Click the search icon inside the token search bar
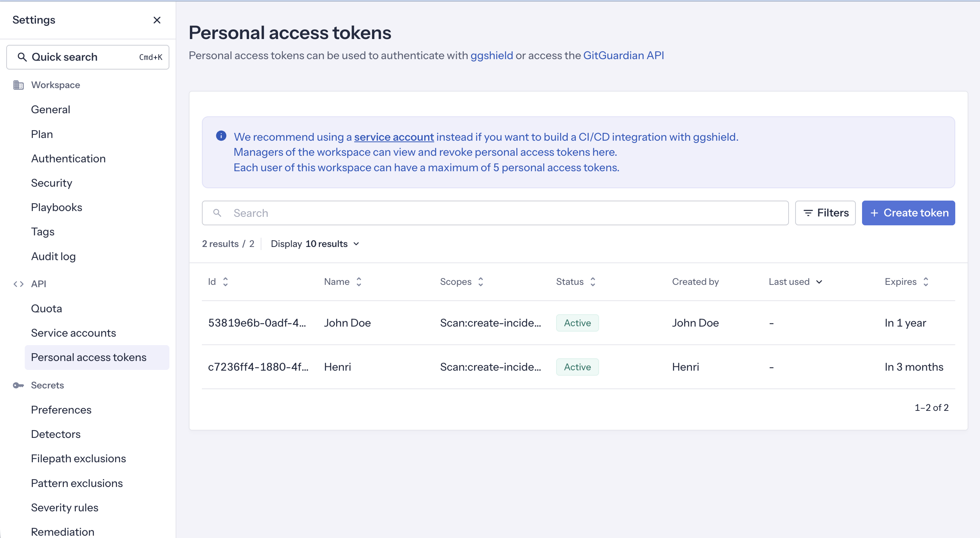This screenshot has height=538, width=980. pos(217,213)
